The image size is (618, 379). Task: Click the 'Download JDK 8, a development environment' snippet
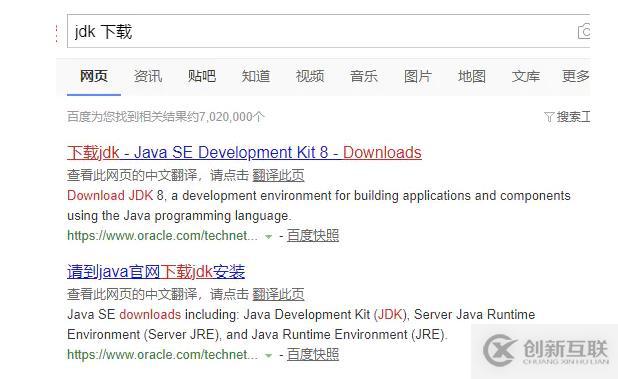pyautogui.click(x=319, y=206)
